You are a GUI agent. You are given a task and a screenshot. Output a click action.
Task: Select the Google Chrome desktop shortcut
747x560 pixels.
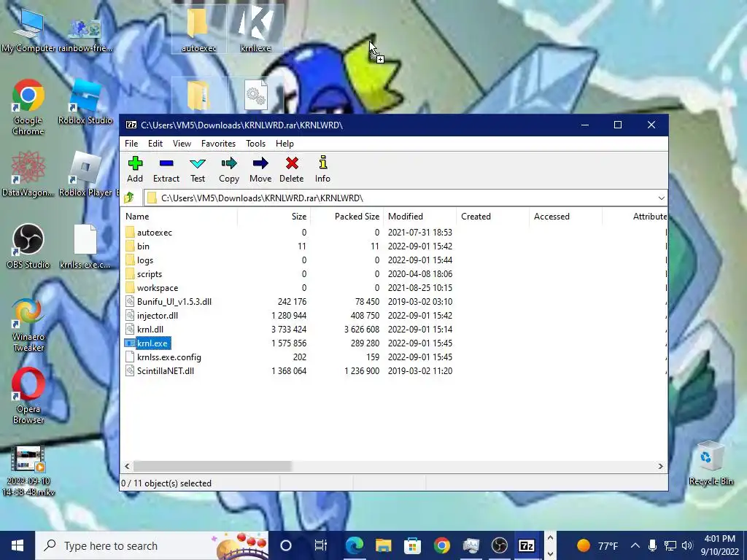coord(28,107)
